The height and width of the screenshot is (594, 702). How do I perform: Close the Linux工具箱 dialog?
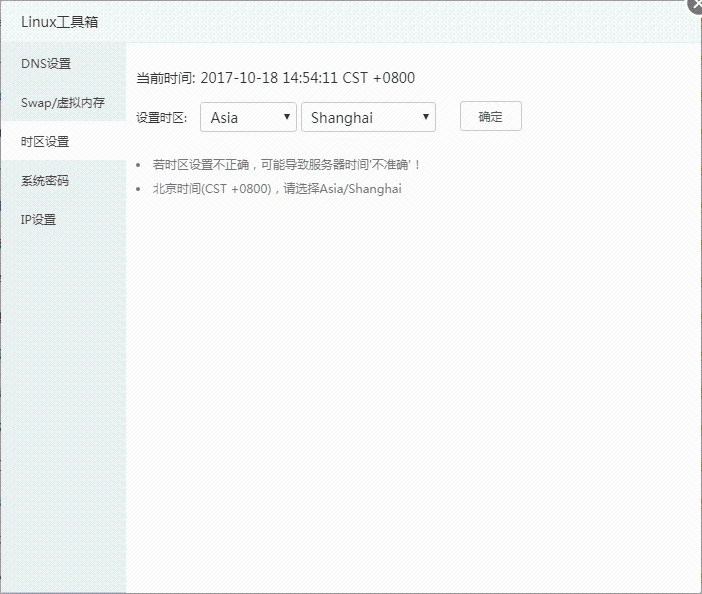[x=695, y=4]
